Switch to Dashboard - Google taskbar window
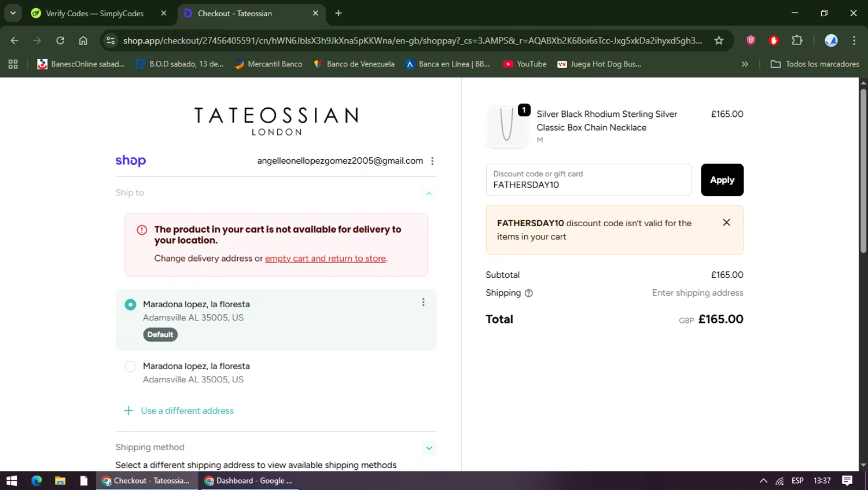This screenshot has height=490, width=868. point(249,481)
